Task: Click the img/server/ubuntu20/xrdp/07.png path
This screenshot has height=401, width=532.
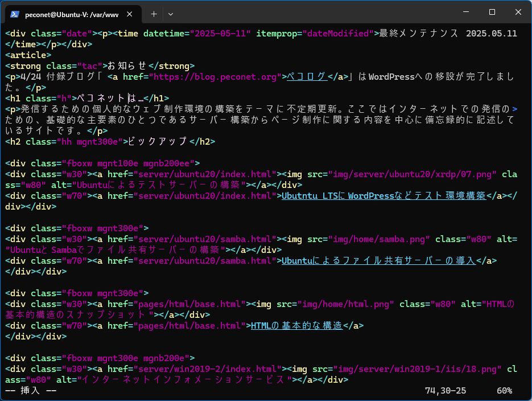Action: (412, 174)
